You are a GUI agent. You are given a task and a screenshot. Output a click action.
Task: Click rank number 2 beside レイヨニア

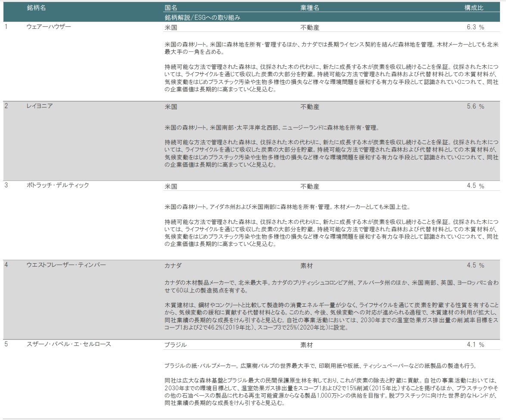6,106
